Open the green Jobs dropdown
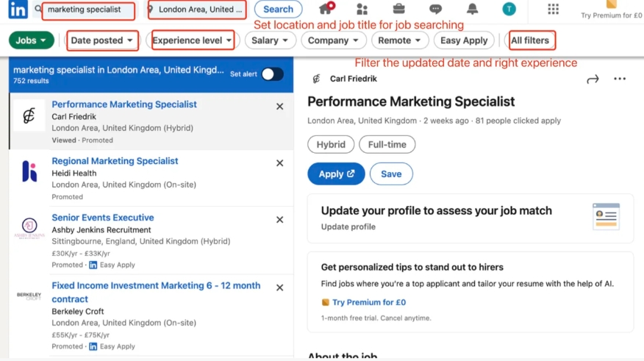Screen dimensions: 644x361 tap(32, 40)
